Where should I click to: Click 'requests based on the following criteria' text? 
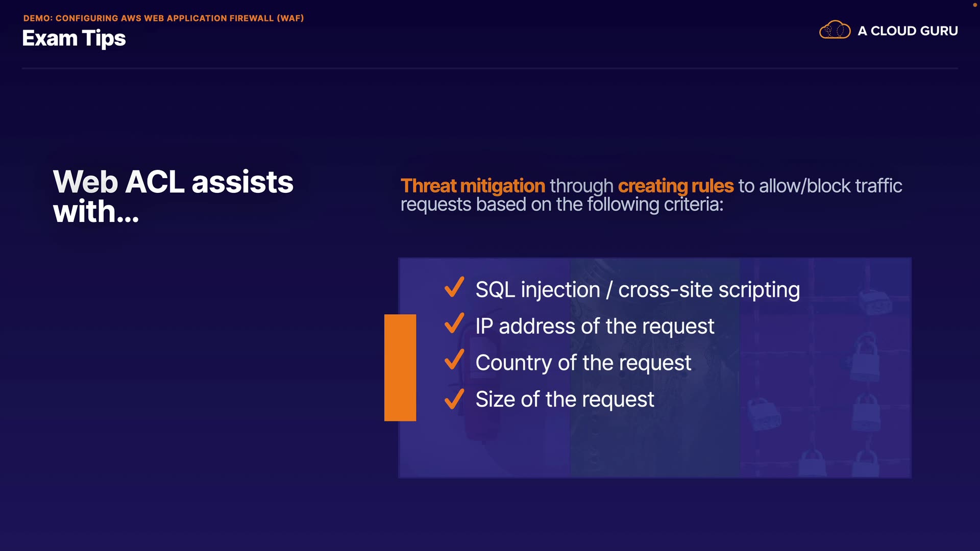561,205
